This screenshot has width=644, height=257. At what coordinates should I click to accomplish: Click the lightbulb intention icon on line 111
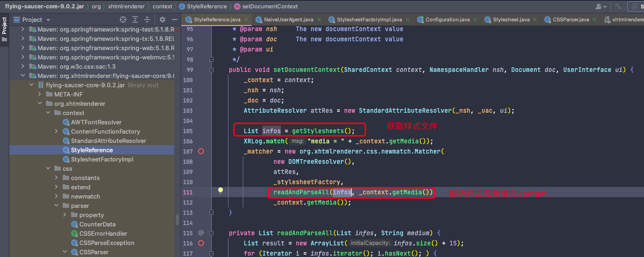(221, 191)
